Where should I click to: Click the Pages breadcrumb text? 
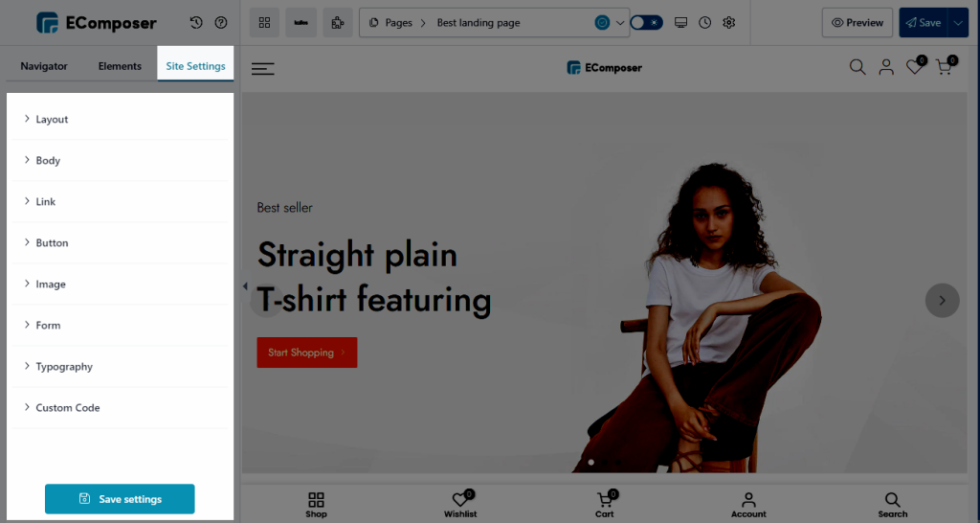pyautogui.click(x=399, y=23)
